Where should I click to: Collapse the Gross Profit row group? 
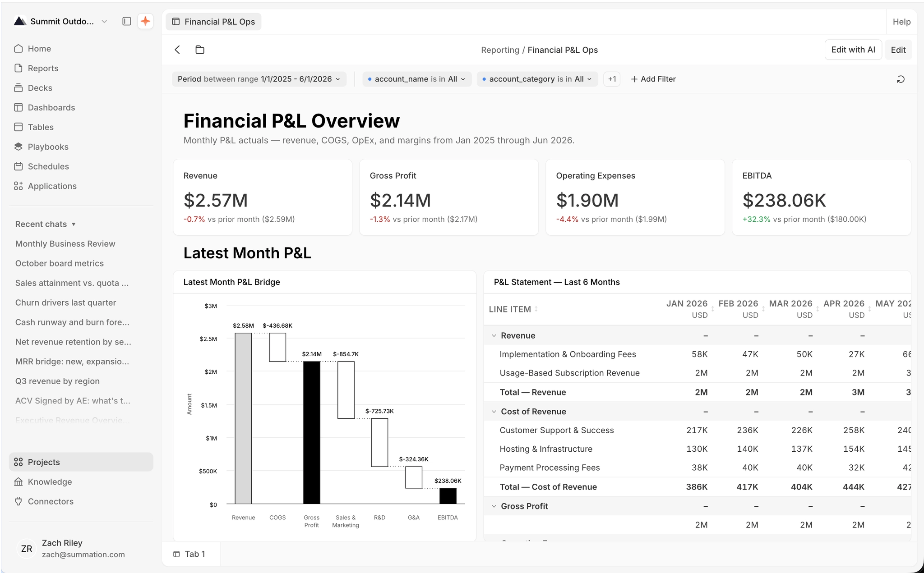pyautogui.click(x=494, y=506)
